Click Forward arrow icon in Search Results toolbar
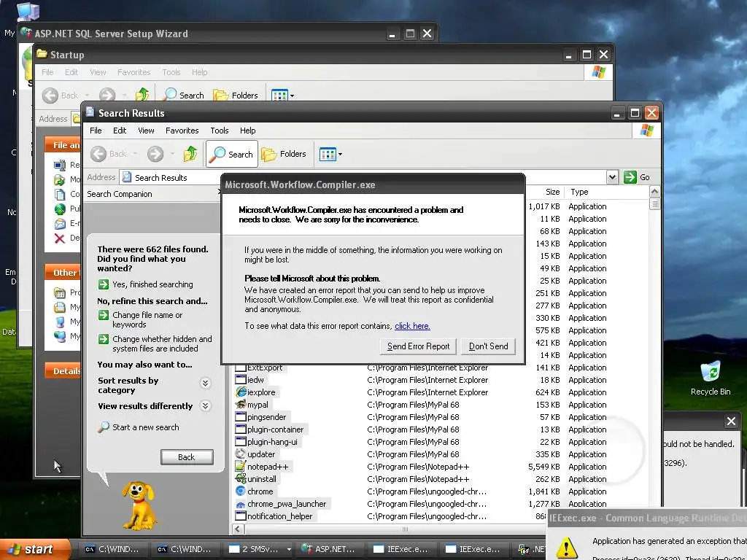The width and height of the screenshot is (747, 560). click(x=155, y=154)
